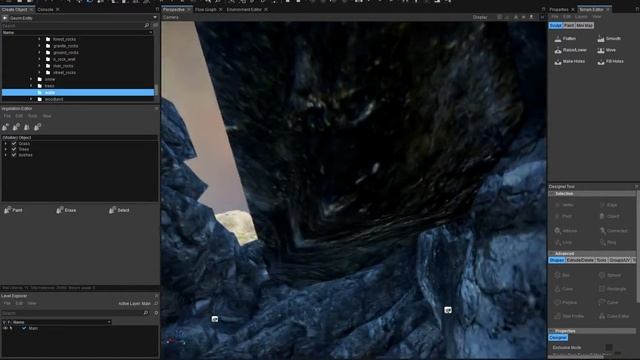Click the Connected selection tool

pos(613,231)
